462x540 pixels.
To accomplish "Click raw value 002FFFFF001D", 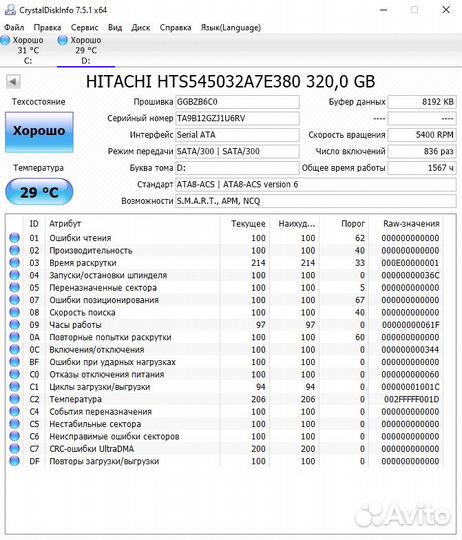I will point(411,399).
